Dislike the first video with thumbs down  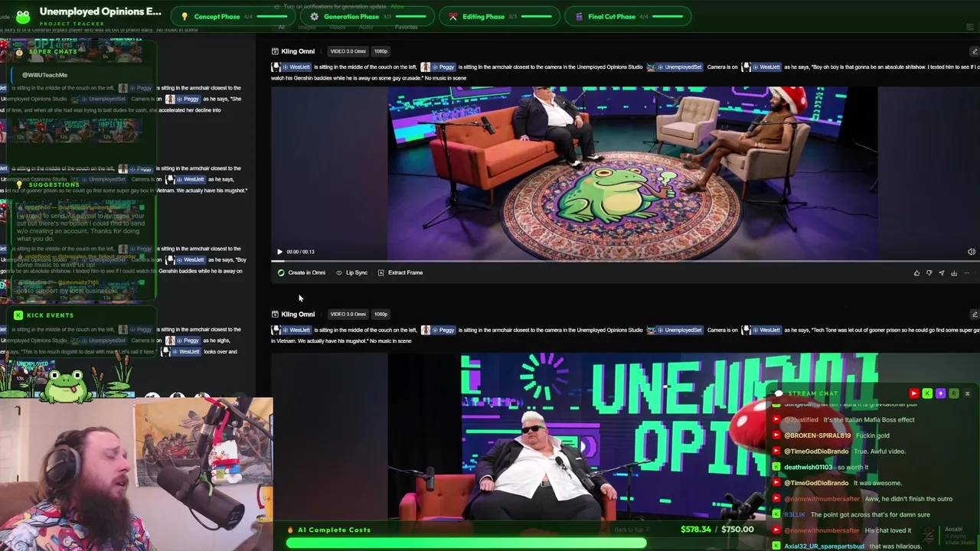pos(929,273)
